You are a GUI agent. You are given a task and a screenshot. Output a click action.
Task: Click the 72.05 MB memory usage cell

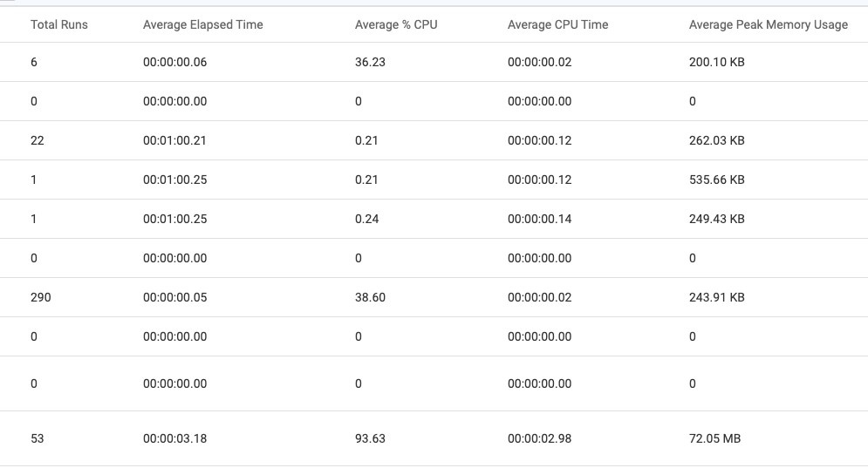point(714,438)
